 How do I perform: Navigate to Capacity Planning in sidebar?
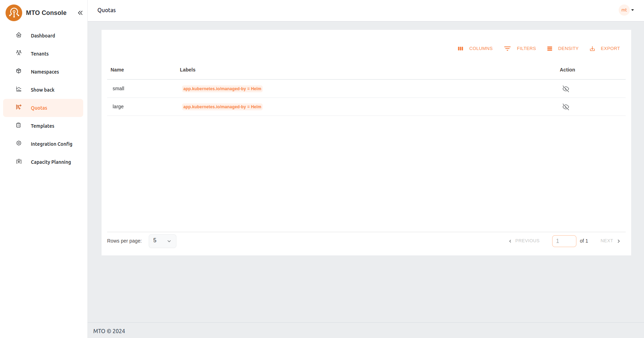click(x=51, y=162)
